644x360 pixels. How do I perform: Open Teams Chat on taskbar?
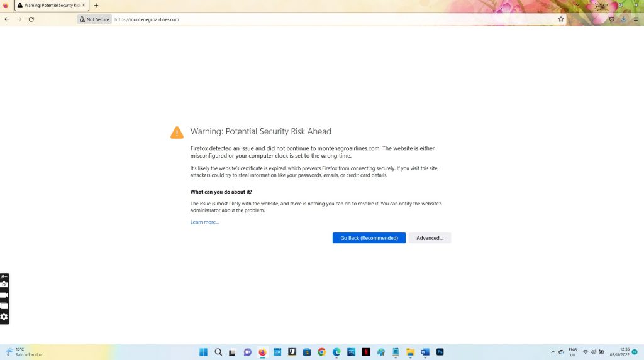click(247, 352)
